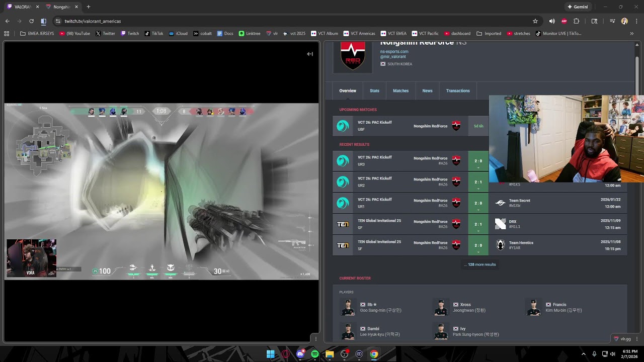
Task: Bookmark this page with the star icon
Action: pos(535,21)
